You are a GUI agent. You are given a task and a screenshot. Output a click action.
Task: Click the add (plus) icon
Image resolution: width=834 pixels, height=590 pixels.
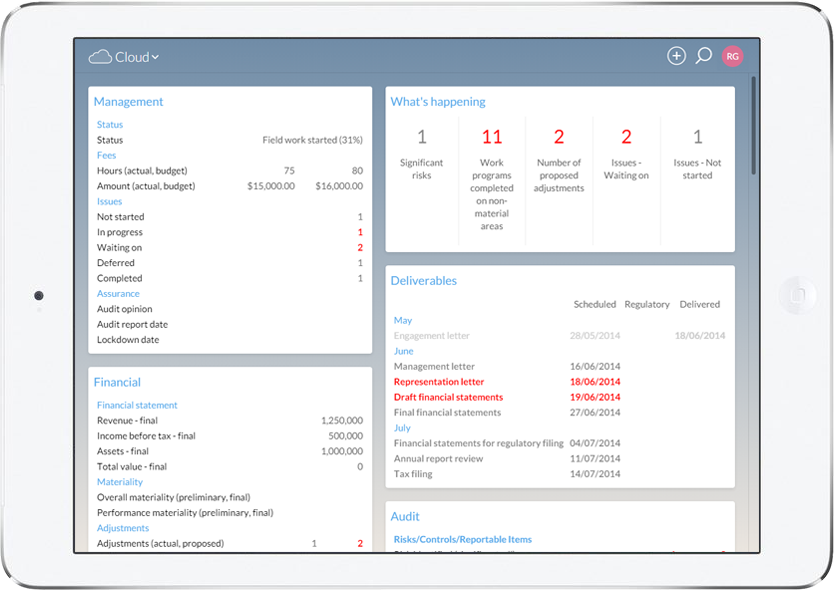[x=676, y=56]
